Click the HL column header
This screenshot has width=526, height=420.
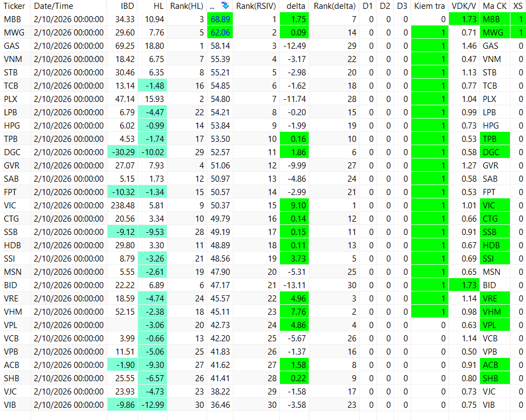click(x=159, y=6)
